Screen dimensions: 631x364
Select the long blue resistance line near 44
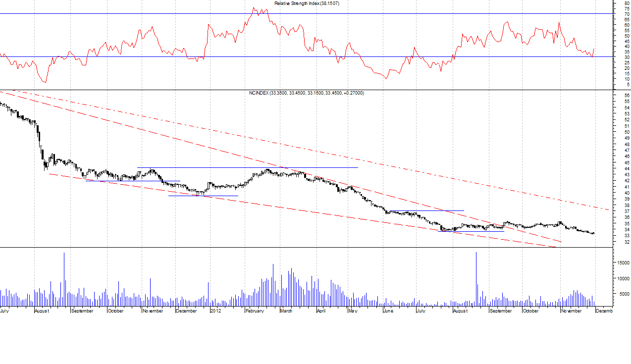[322, 167]
